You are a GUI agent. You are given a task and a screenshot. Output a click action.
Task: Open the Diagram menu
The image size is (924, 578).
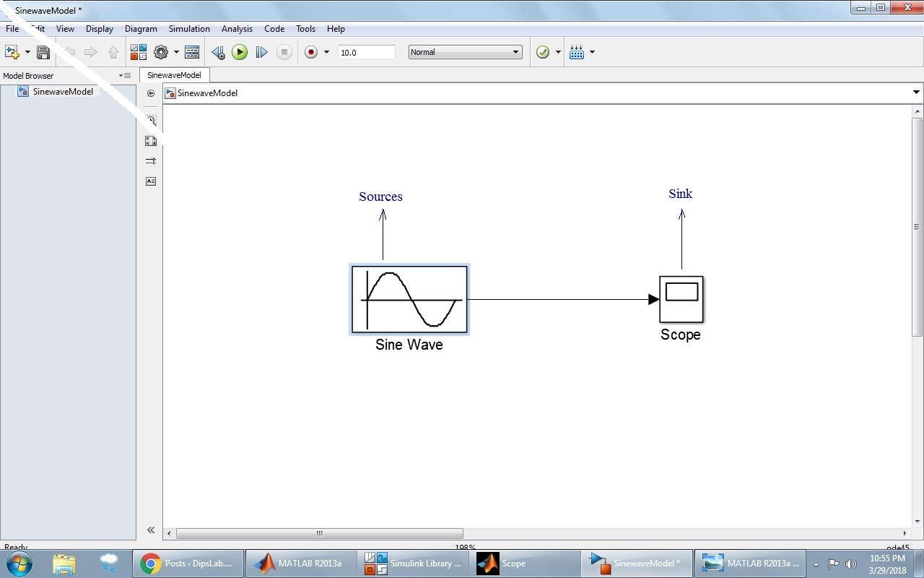pos(141,29)
